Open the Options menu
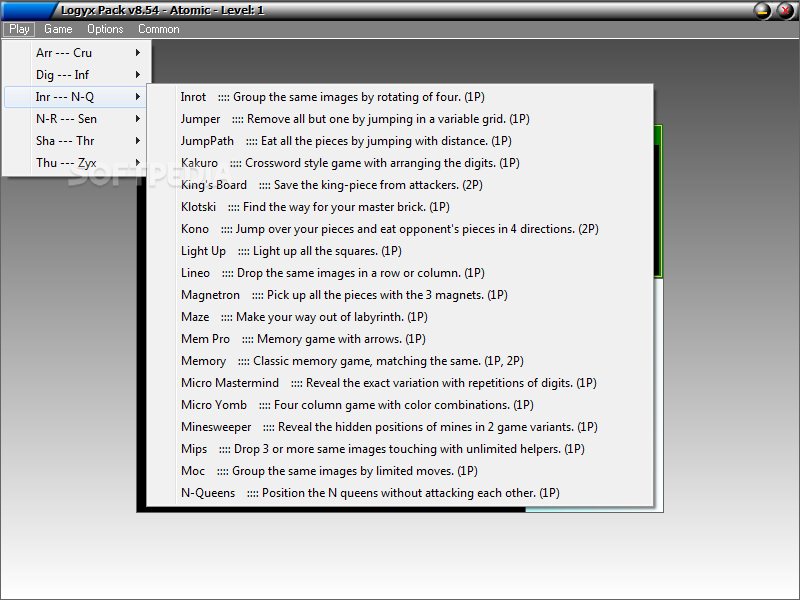Screen dimensions: 800x600 tap(105, 29)
